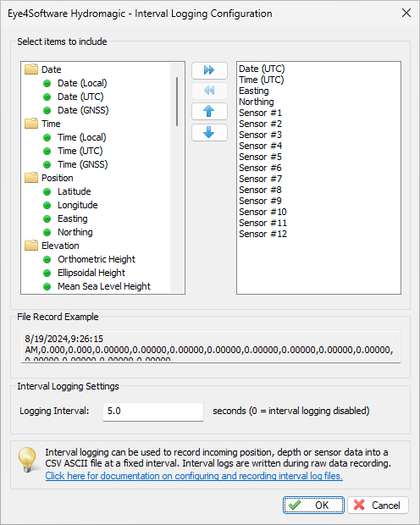The image size is (420, 525).
Task: Select Mean Sea Level Height item
Action: pyautogui.click(x=104, y=286)
